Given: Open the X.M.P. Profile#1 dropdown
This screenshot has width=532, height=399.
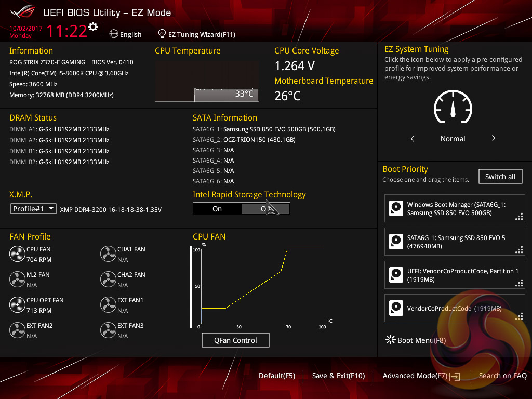Looking at the screenshot, I should [x=33, y=209].
